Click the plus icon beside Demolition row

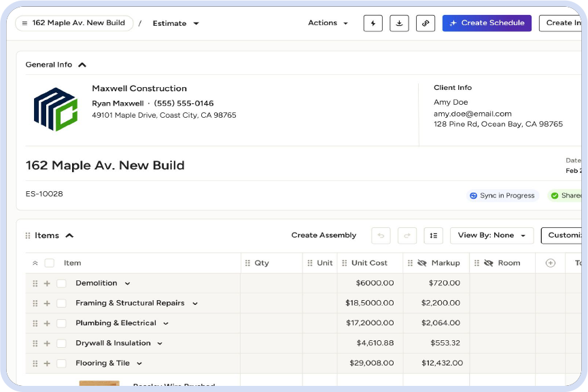tap(47, 283)
